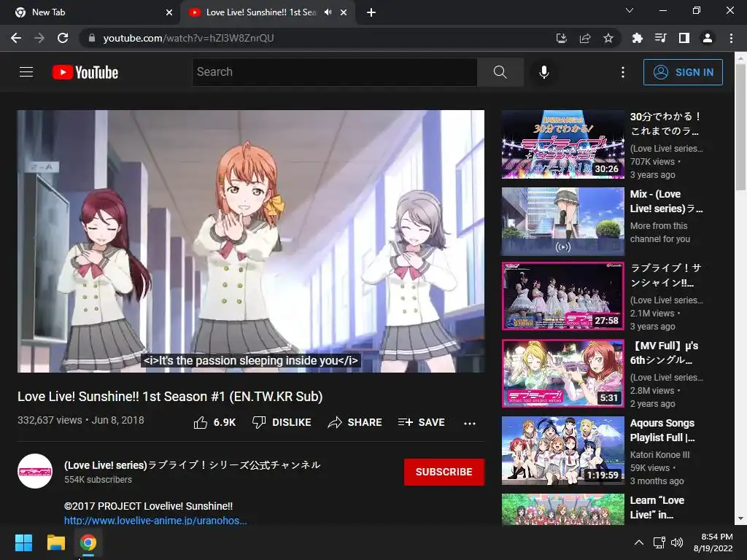The image size is (747, 560).
Task: View site info via the lock icon
Action: [92, 38]
